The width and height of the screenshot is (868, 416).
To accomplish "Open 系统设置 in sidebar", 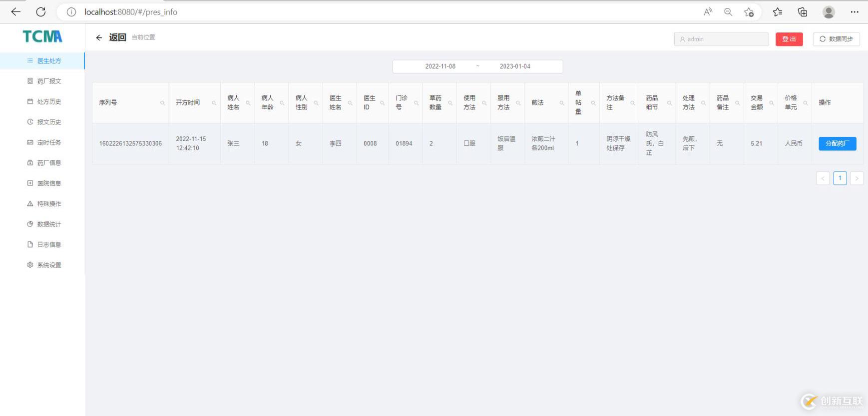I will click(49, 265).
